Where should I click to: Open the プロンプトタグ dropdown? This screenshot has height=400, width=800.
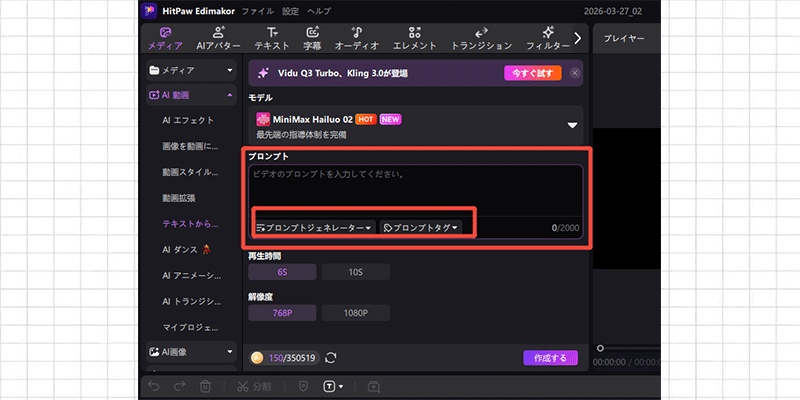point(421,228)
